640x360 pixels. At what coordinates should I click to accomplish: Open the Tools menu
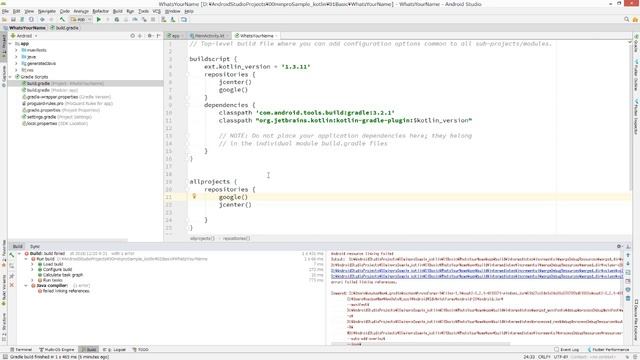click(143, 11)
